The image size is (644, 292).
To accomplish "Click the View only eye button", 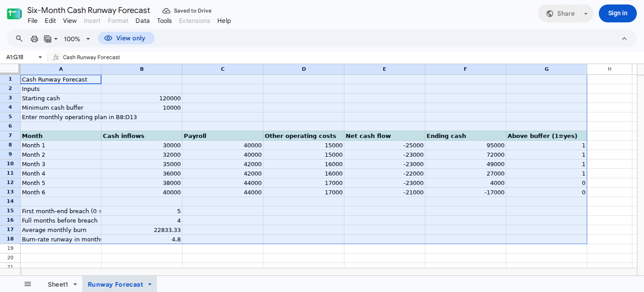I will coord(126,38).
